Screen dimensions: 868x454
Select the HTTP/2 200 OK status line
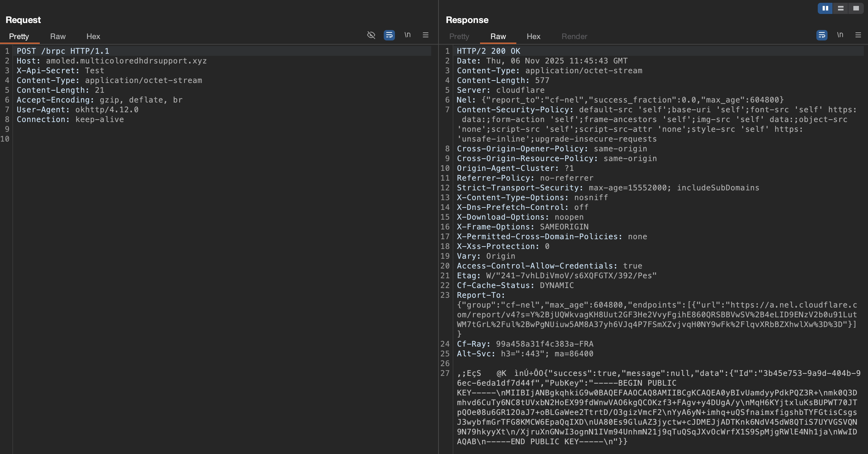click(488, 51)
